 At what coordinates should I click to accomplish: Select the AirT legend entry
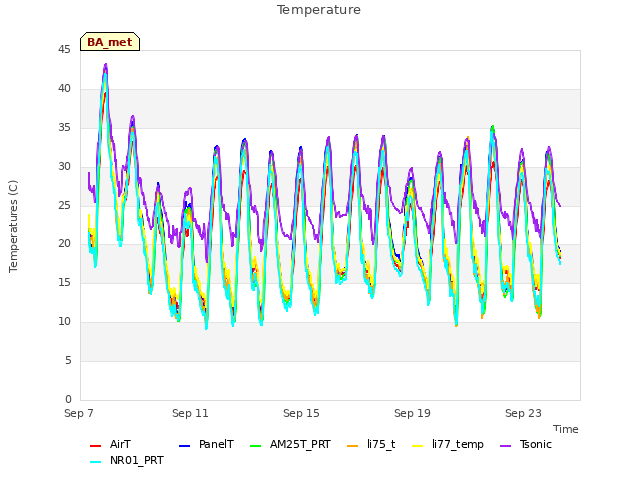(110, 444)
